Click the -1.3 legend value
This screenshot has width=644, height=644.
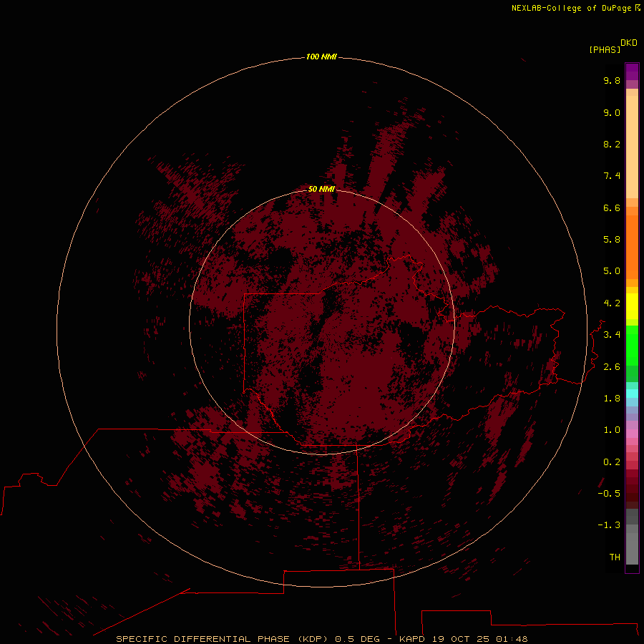(x=609, y=525)
